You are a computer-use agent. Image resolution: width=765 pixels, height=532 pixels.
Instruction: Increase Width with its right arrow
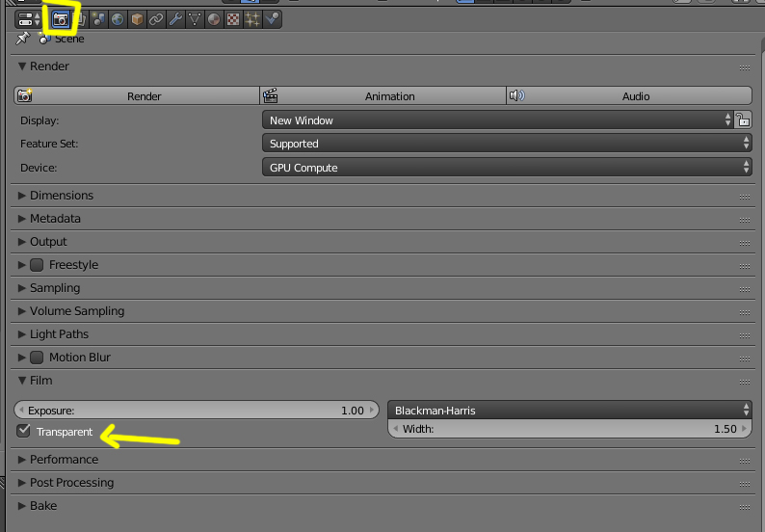click(745, 429)
